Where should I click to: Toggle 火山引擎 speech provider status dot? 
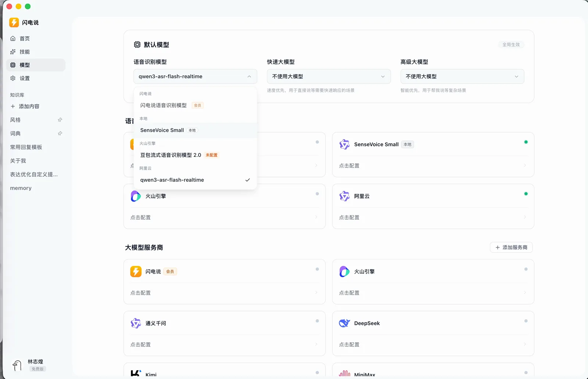317,194
